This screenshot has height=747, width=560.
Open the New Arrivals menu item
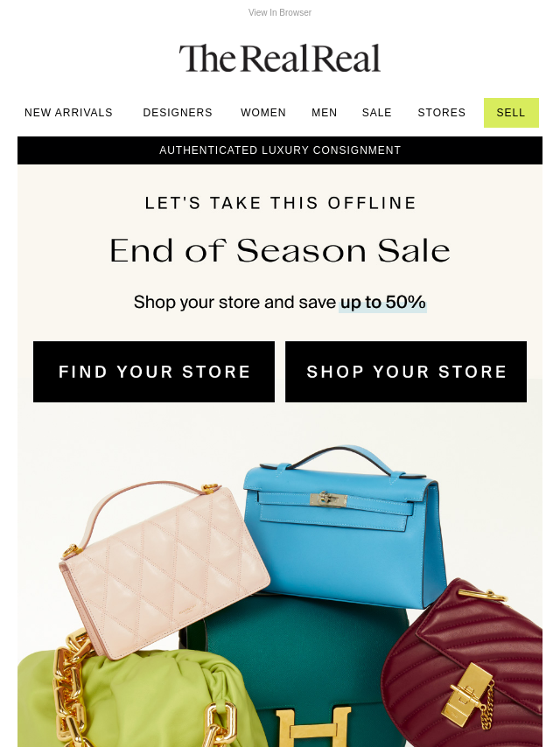pos(68,113)
